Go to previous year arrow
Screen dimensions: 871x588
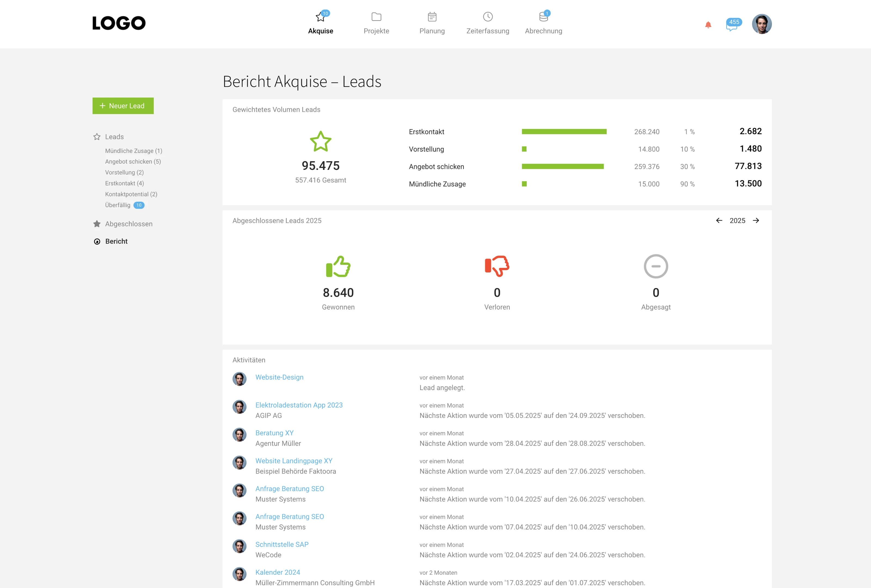pos(719,220)
